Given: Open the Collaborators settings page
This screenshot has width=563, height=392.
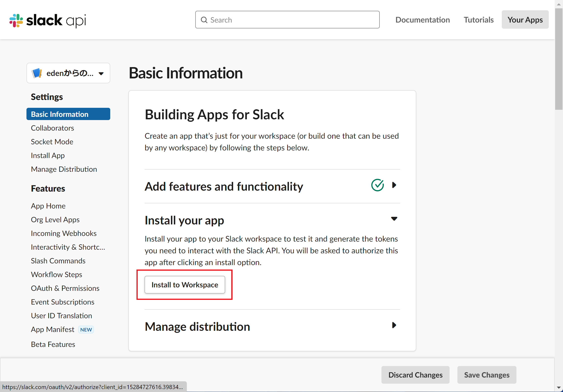Looking at the screenshot, I should point(52,128).
